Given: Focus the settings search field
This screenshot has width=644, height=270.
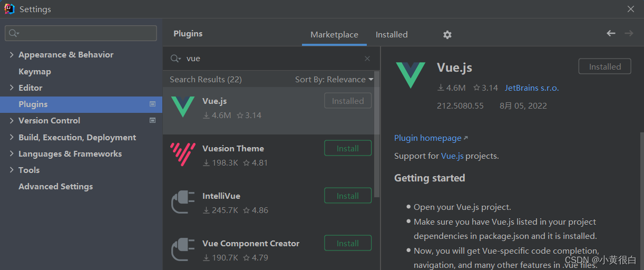Looking at the screenshot, I should pyautogui.click(x=81, y=33).
